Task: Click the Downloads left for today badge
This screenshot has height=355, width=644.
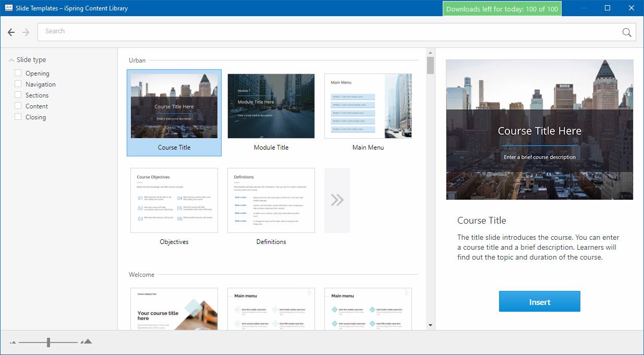Action: coord(502,9)
